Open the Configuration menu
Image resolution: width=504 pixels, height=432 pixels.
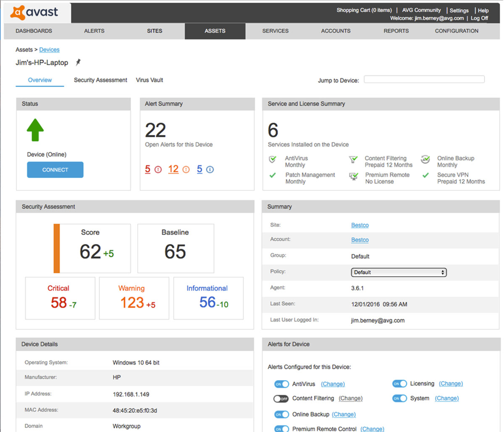click(x=457, y=31)
